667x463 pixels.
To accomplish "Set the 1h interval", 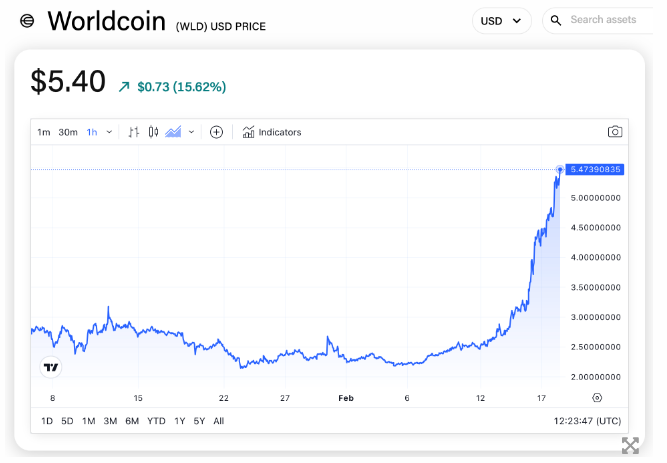I will [x=92, y=132].
